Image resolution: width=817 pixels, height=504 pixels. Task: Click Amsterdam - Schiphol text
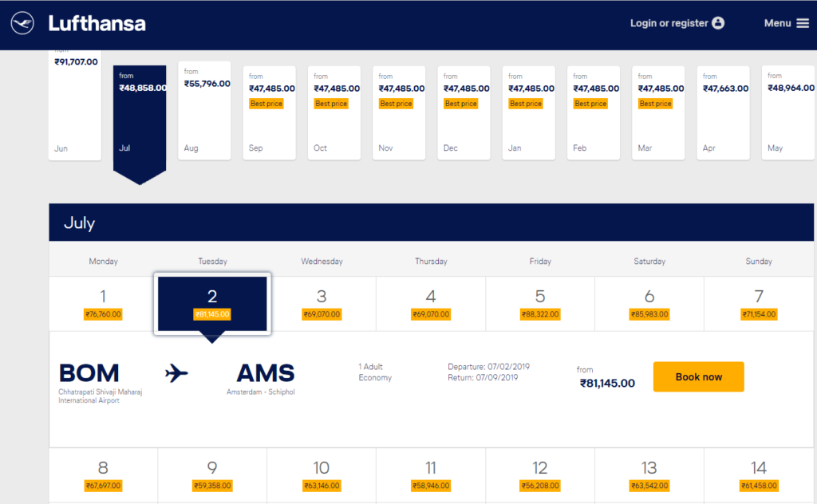(x=261, y=392)
